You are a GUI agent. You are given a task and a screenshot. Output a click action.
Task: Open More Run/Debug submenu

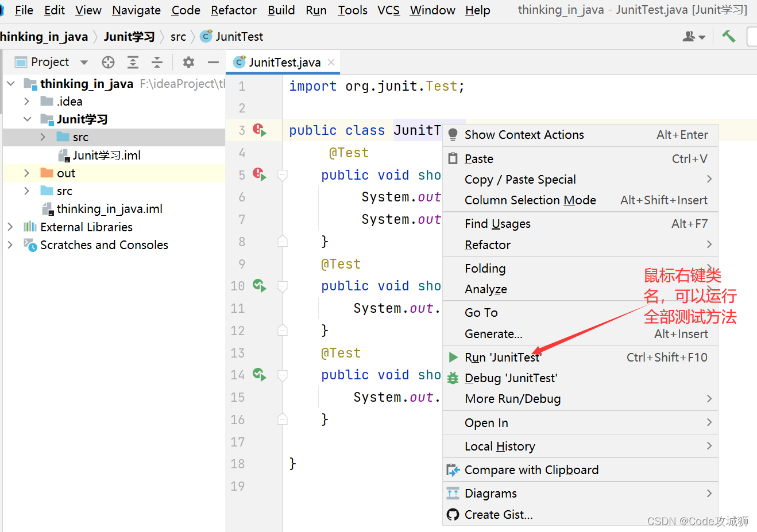point(580,399)
